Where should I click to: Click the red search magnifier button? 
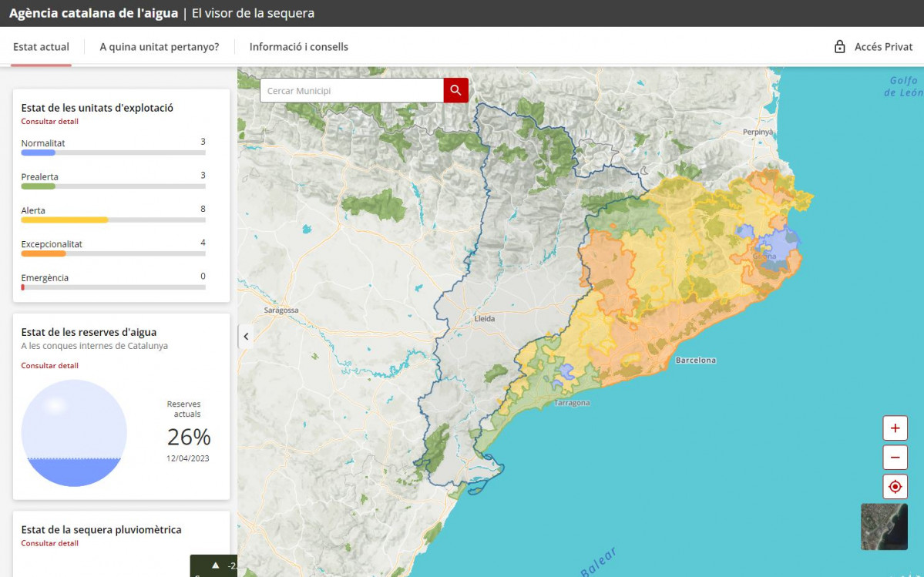(455, 90)
